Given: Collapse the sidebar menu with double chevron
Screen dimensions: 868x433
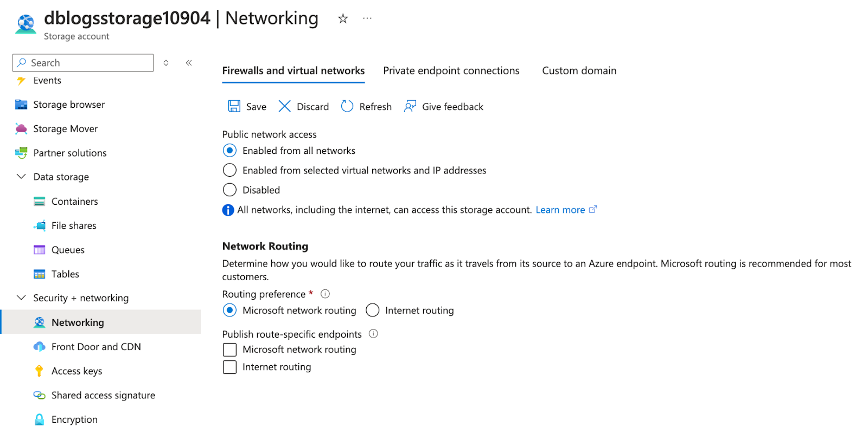Looking at the screenshot, I should pos(189,63).
